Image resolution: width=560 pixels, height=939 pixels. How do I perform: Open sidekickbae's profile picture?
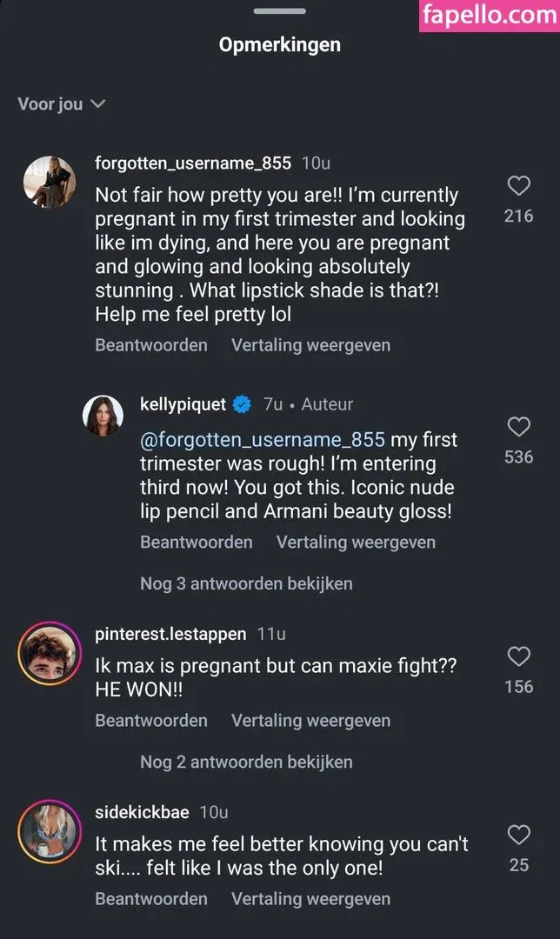pos(49,832)
